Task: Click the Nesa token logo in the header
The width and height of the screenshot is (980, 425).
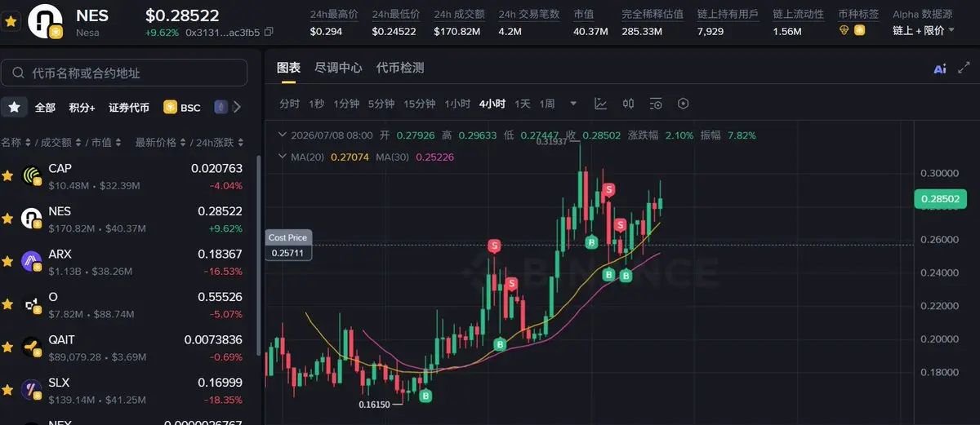Action: pos(45,21)
